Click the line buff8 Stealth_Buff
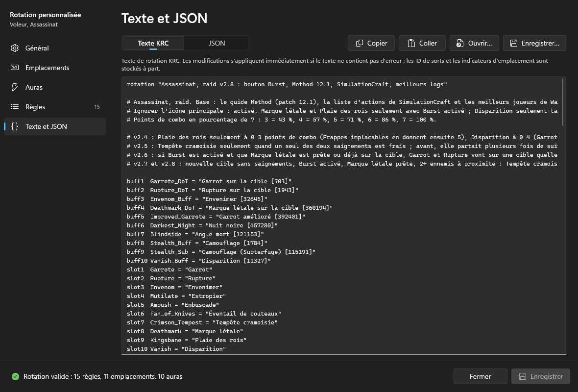 [x=197, y=243]
